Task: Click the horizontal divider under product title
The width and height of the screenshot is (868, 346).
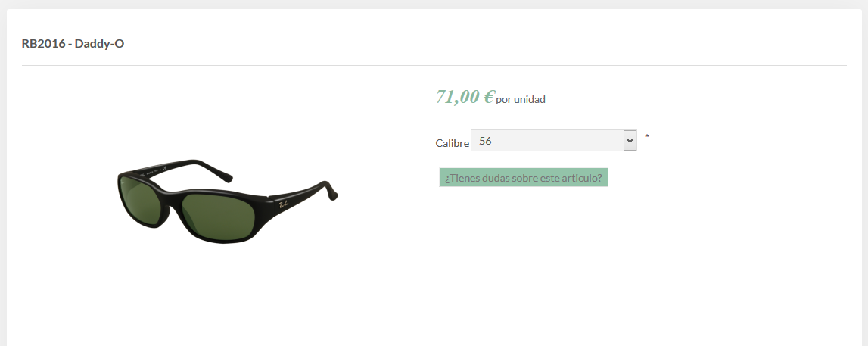Action: [x=434, y=65]
